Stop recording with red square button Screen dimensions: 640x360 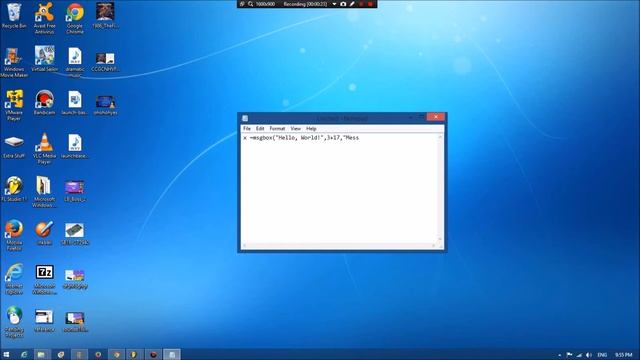[x=371, y=4]
